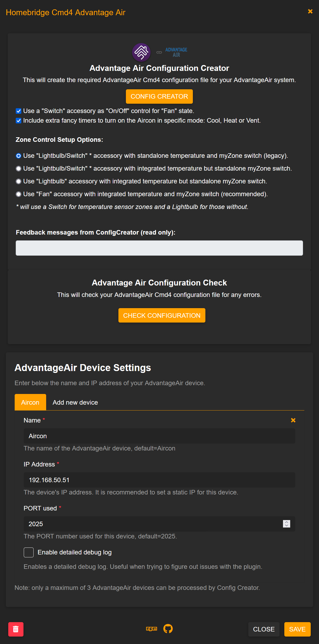319x644 pixels.
Task: Select Lightbulb/Switch standalone temperature legacy option
Action: [18, 156]
